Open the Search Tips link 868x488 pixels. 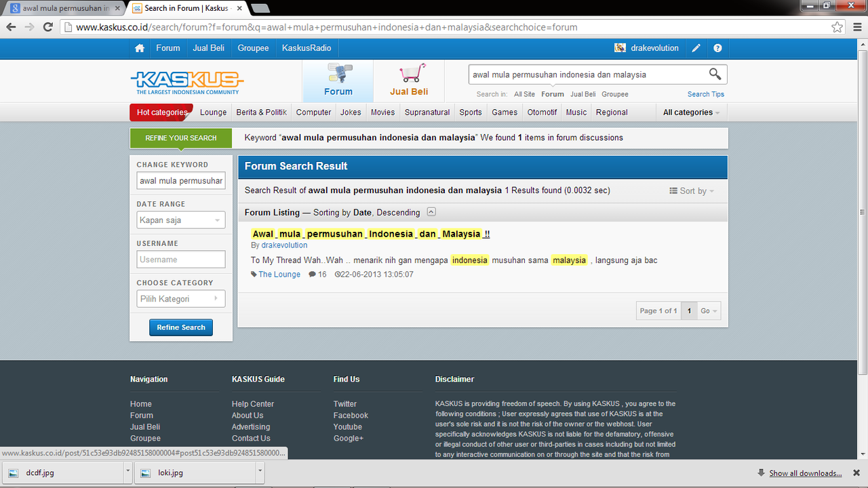706,94
